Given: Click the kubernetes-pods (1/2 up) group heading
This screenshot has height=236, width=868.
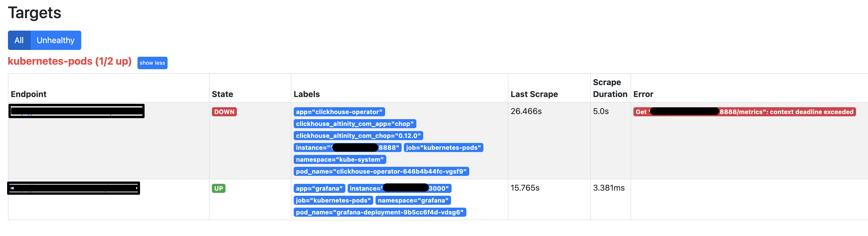Looking at the screenshot, I should point(70,62).
